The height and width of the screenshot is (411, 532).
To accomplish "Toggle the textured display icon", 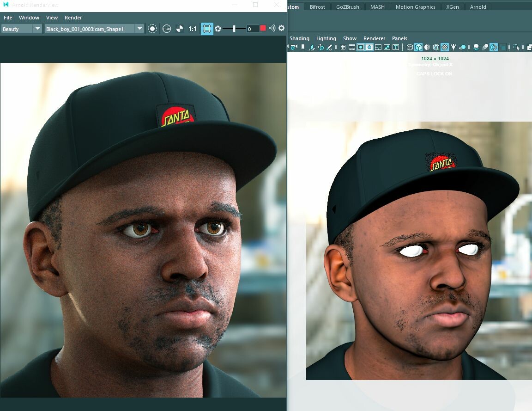I will pyautogui.click(x=444, y=47).
